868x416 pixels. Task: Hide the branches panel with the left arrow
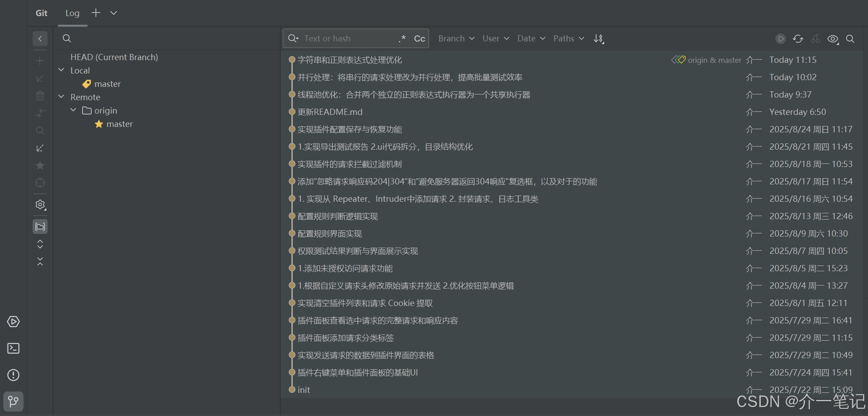tap(40, 39)
